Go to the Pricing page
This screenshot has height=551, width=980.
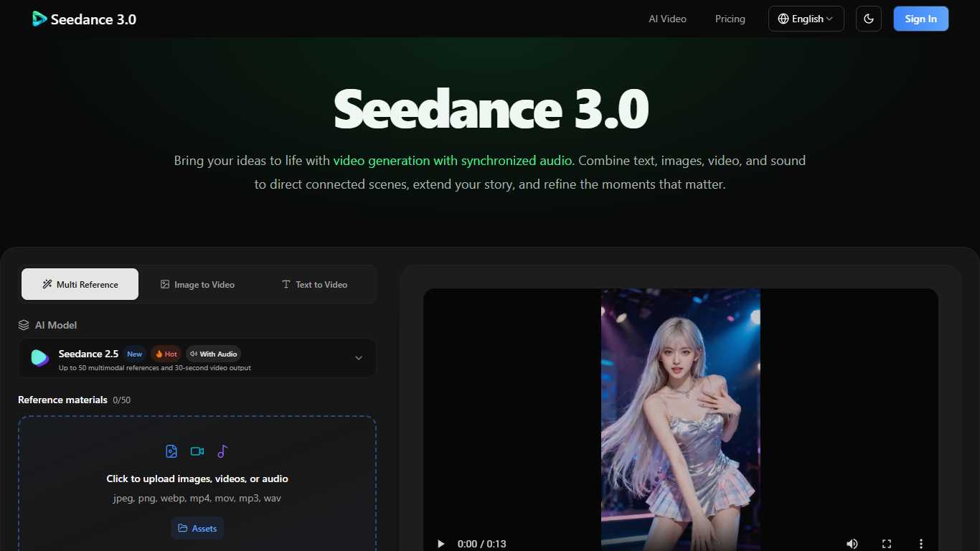[730, 19]
